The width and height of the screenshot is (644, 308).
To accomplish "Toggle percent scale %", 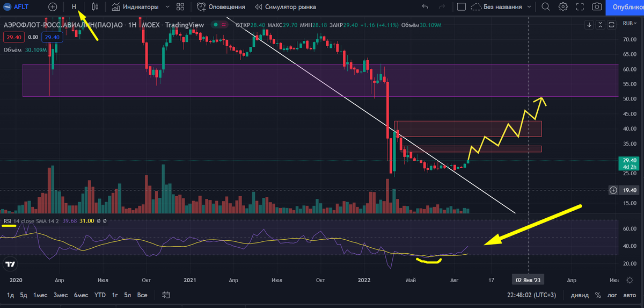I will click(598, 295).
